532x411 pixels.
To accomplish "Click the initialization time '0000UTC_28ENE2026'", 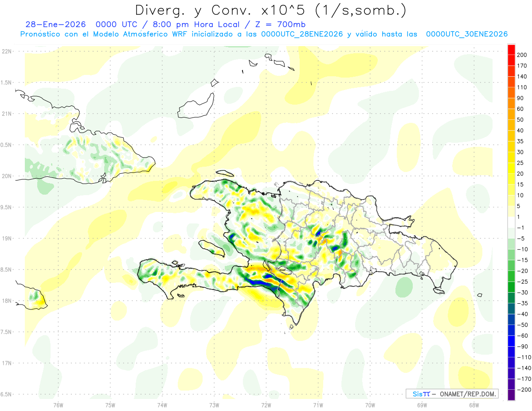I will click(x=301, y=34).
